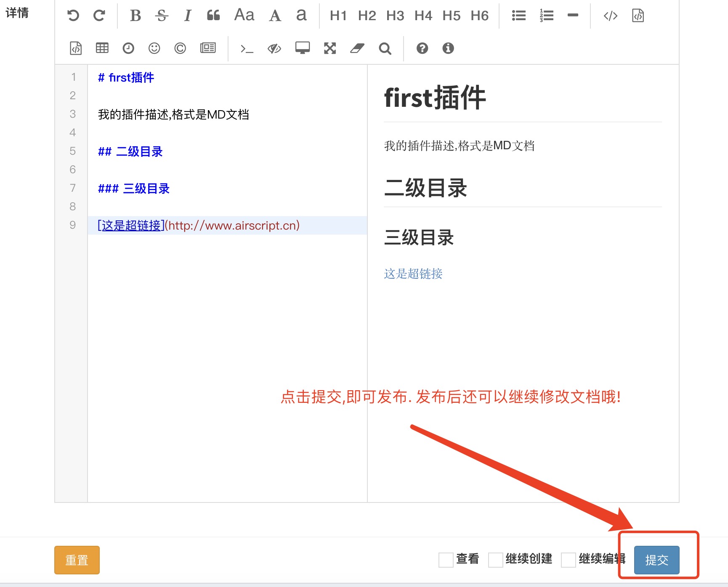Click the '二级目录' heading in preview
The image size is (728, 587).
[425, 188]
